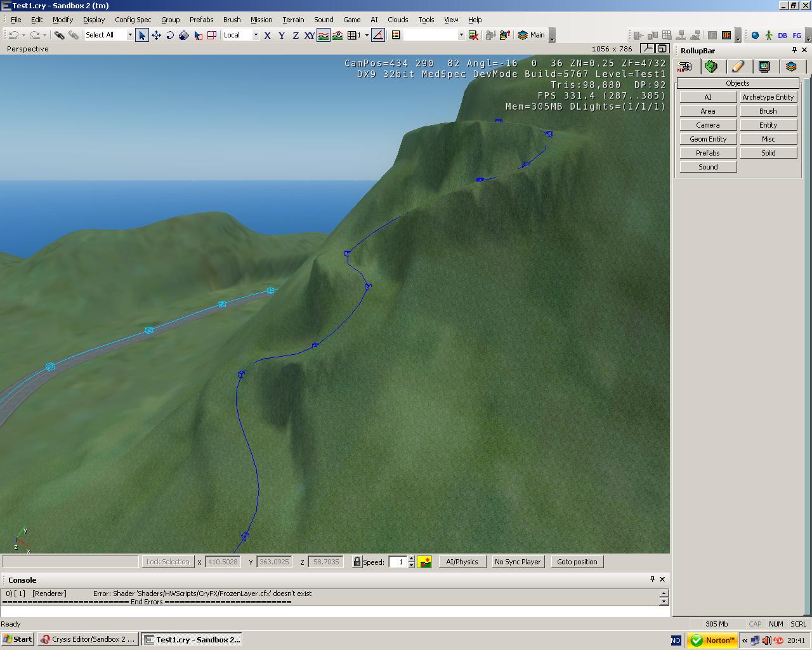The image size is (812, 650).
Task: Open the Modify menu
Action: coord(63,20)
